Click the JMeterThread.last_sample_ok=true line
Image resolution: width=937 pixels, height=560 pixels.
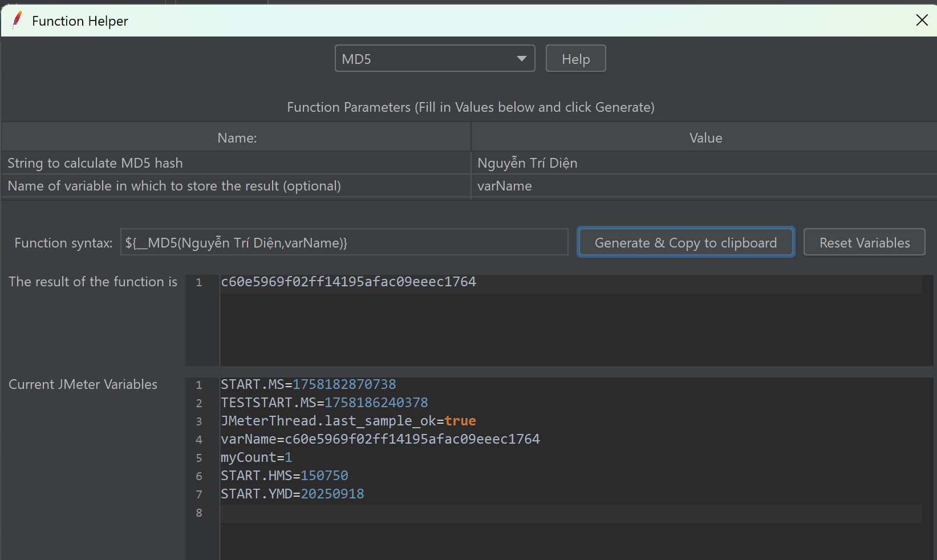[348, 421]
